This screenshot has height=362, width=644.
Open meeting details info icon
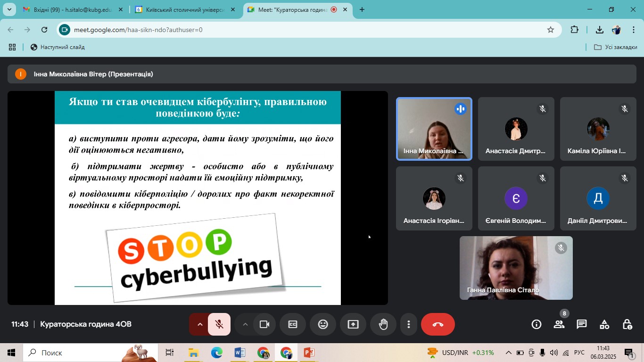(536, 324)
